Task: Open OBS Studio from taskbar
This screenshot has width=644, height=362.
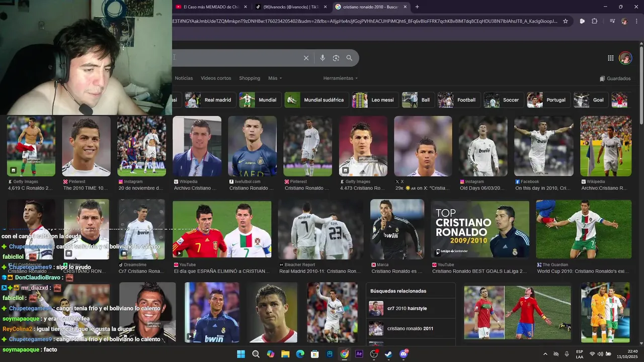Action: coord(374,354)
